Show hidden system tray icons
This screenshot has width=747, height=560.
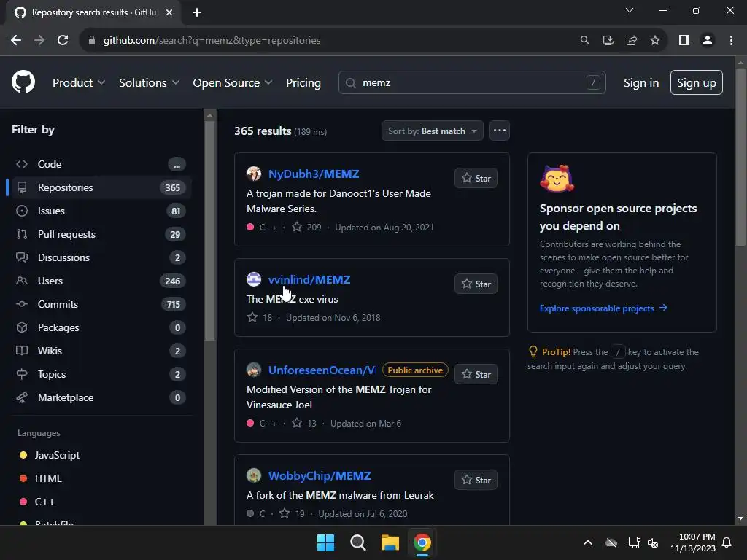click(588, 542)
